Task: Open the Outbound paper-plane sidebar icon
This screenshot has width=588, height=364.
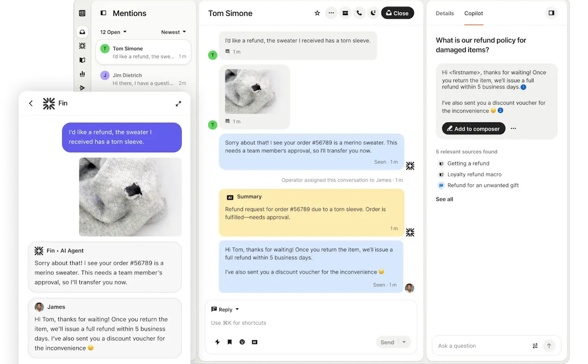Action: 82,88
